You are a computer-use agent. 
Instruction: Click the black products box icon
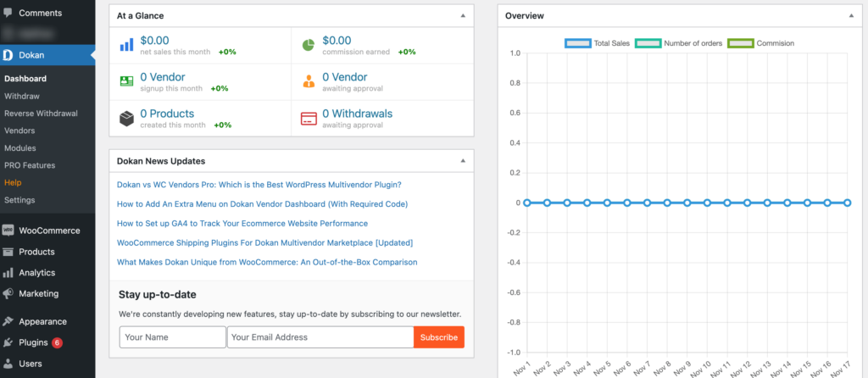127,119
